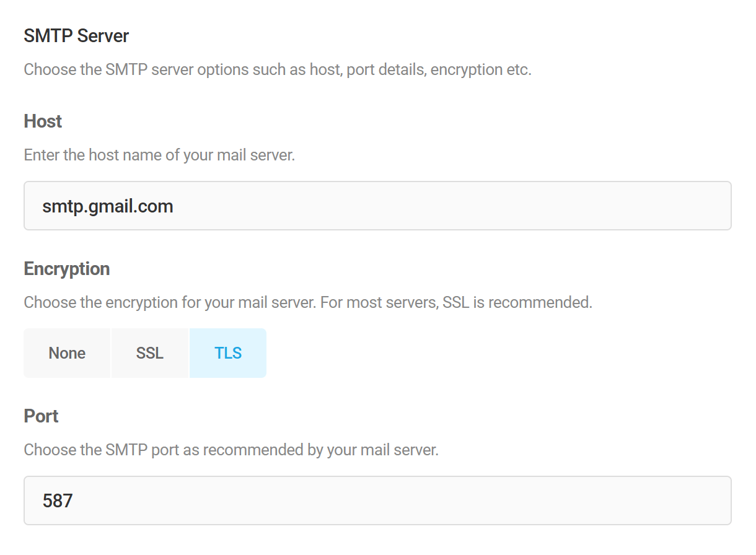
Task: Click the Encryption section heading
Action: (x=66, y=269)
